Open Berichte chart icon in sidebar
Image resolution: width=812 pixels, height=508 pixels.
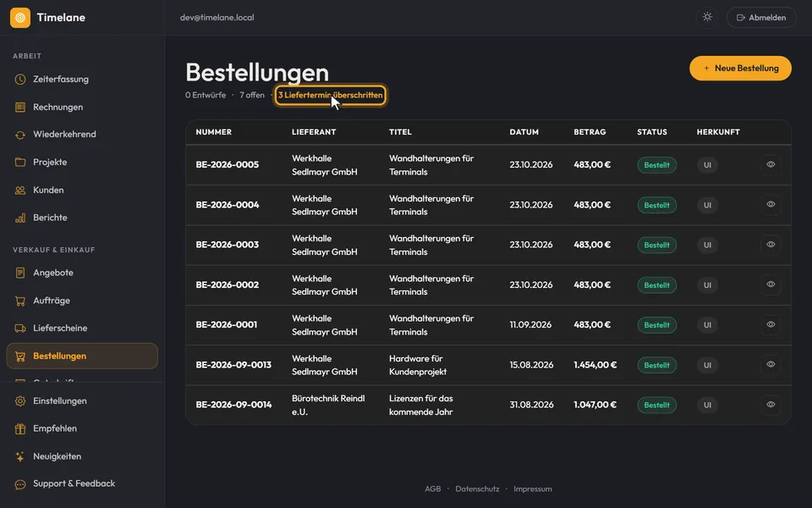[x=20, y=218]
